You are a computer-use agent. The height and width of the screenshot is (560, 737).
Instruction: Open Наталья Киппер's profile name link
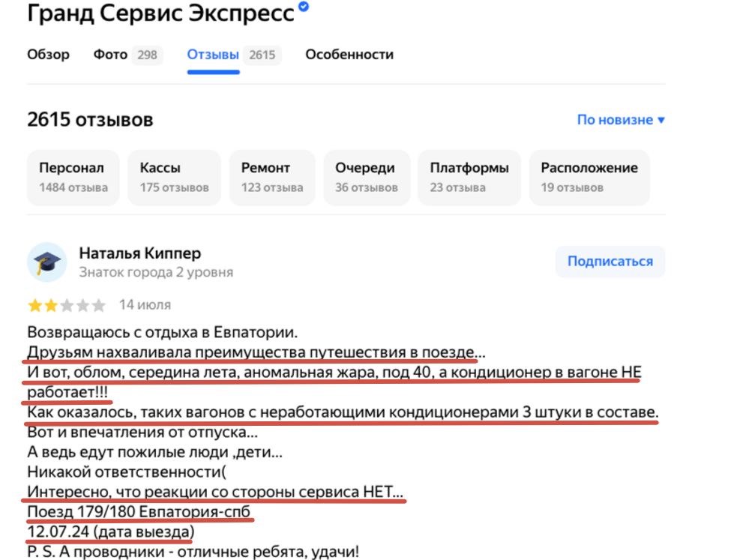click(140, 253)
